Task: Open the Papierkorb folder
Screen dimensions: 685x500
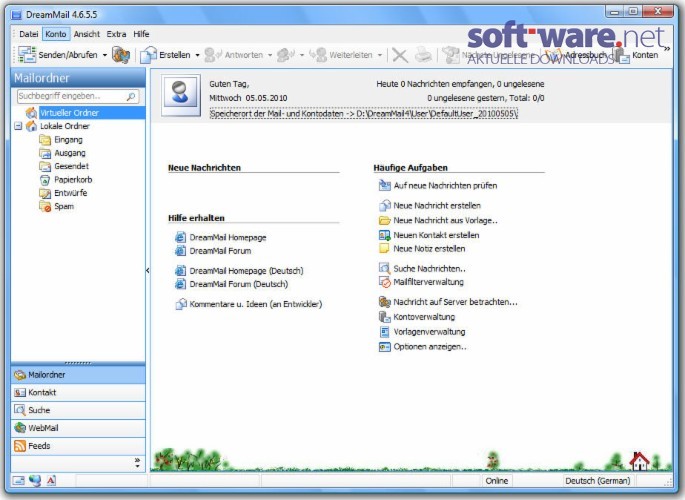Action: [x=73, y=180]
